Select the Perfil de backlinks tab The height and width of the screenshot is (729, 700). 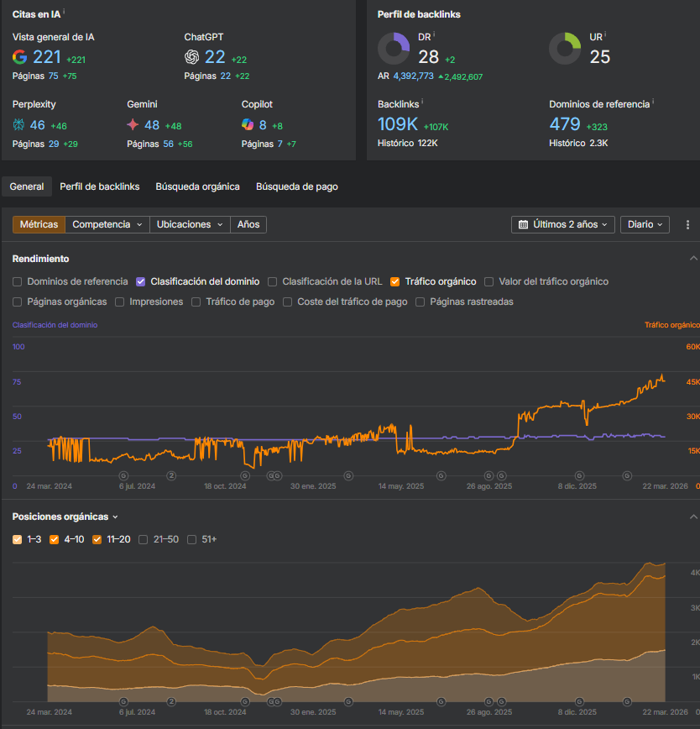pyautogui.click(x=100, y=186)
